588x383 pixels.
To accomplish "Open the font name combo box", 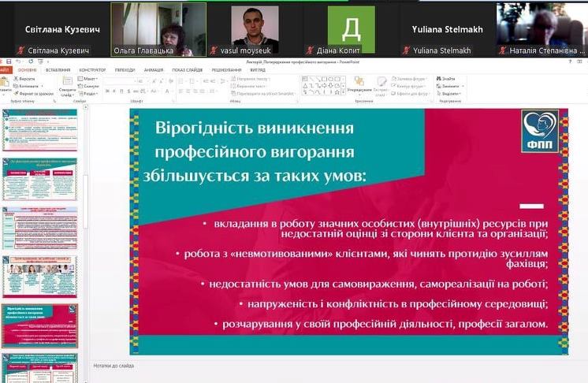I will coord(119,81).
